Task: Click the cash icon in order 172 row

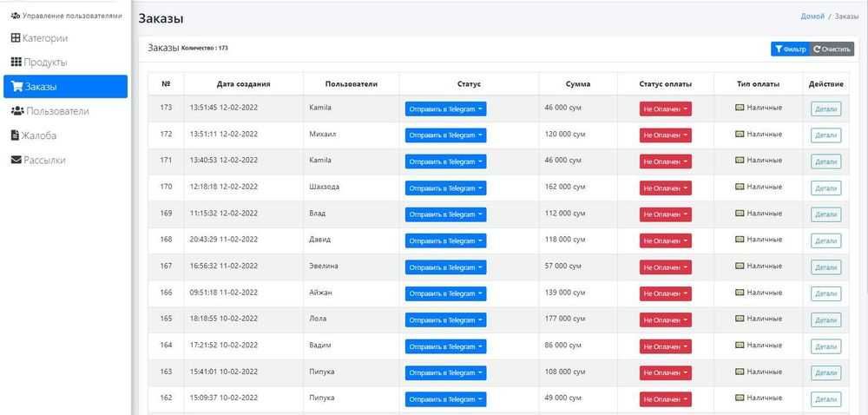Action: coord(739,134)
